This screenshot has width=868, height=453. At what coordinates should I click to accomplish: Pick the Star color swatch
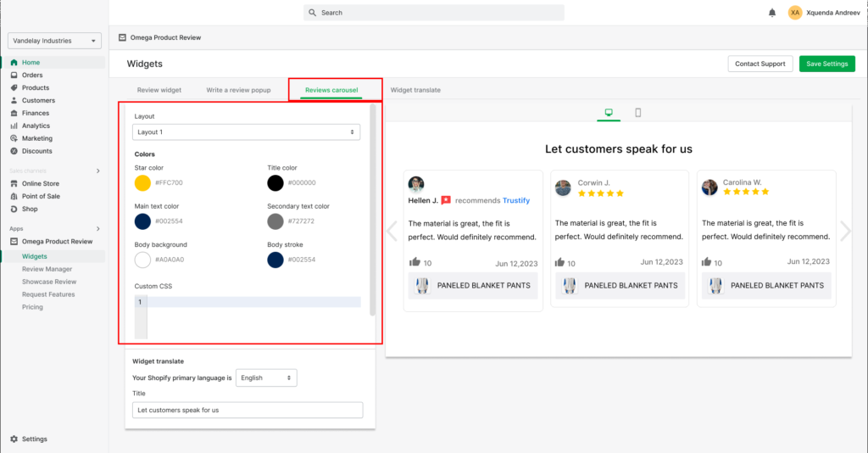[142, 182]
